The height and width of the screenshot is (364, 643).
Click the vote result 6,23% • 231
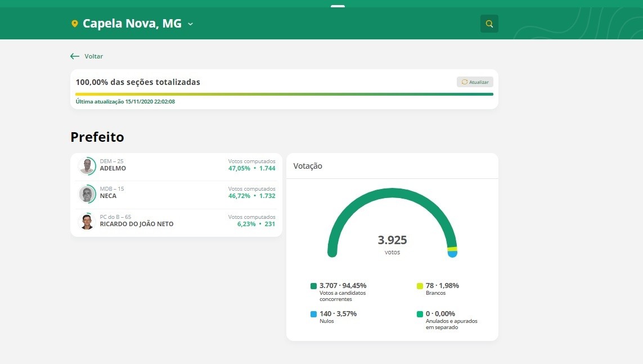tap(257, 224)
